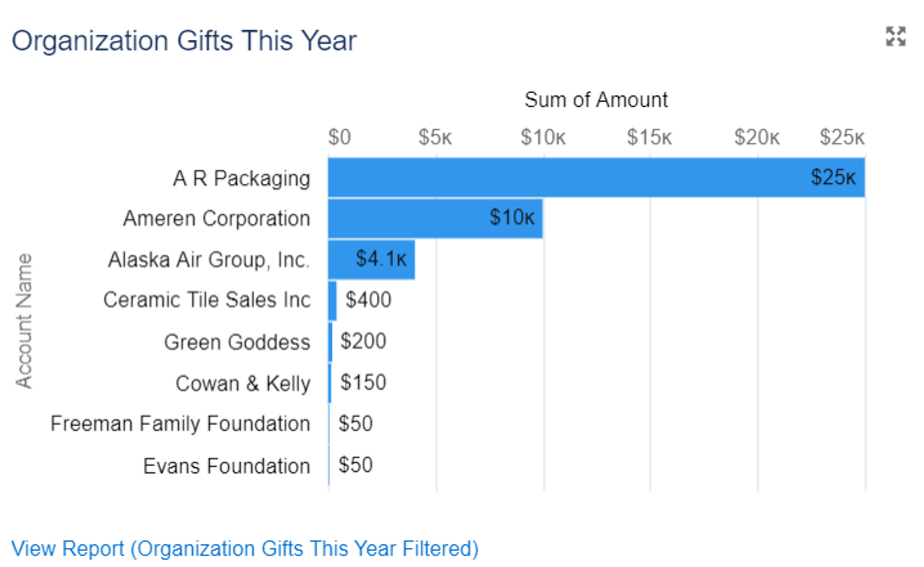Click the thin Green Goddess bar
The width and height of the screenshot is (924, 567).
pyautogui.click(x=330, y=342)
